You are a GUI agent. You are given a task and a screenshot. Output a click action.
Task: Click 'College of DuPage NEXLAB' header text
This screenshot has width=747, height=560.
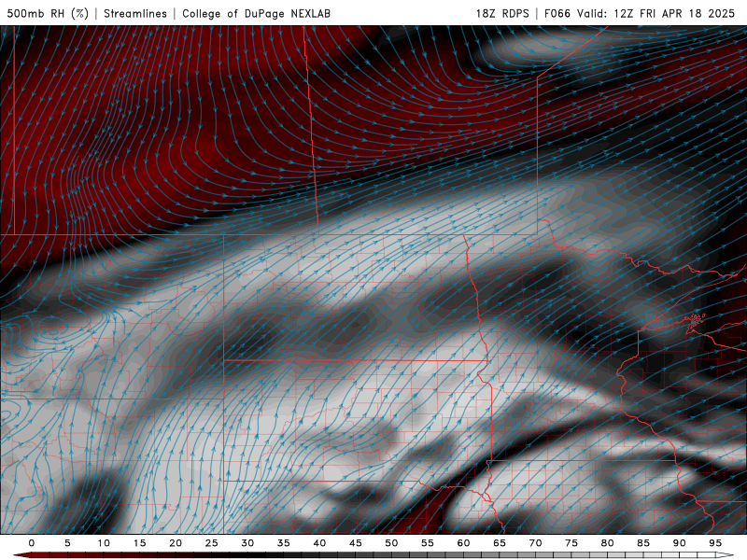256,13
